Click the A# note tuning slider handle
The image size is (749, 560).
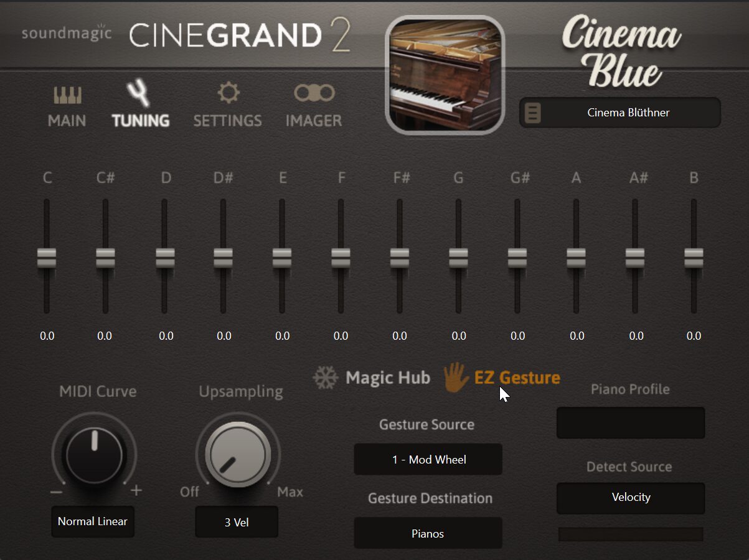click(635, 258)
